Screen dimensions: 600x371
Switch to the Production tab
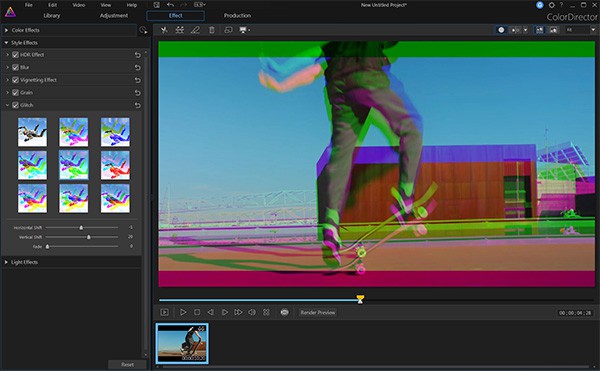pos(237,16)
